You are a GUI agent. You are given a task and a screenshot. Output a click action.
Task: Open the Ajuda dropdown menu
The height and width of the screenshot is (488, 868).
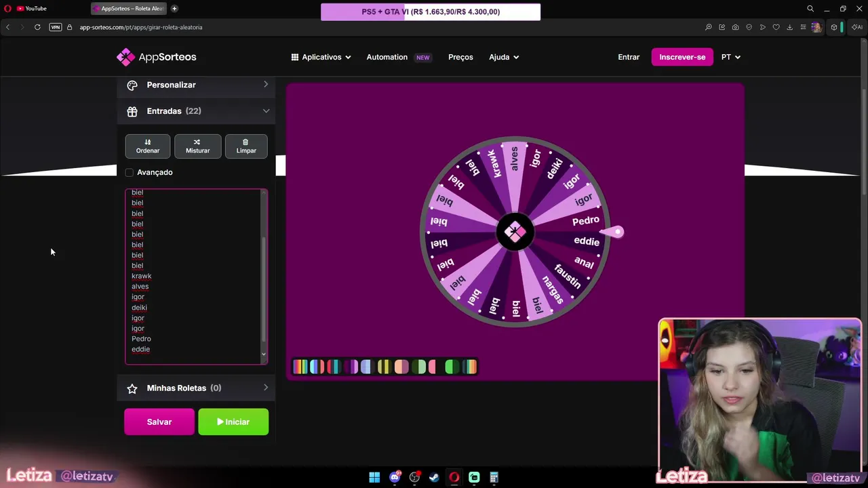point(504,57)
